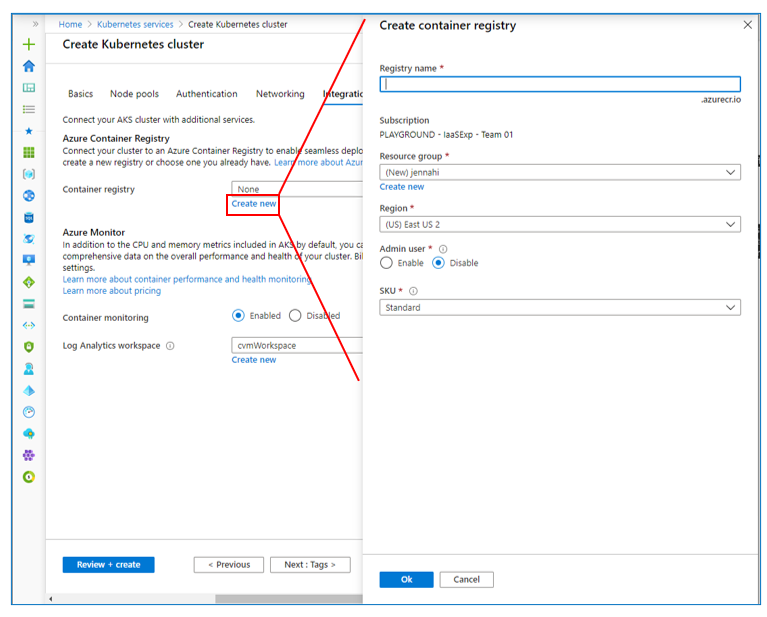Click the Review + create button

[109, 565]
